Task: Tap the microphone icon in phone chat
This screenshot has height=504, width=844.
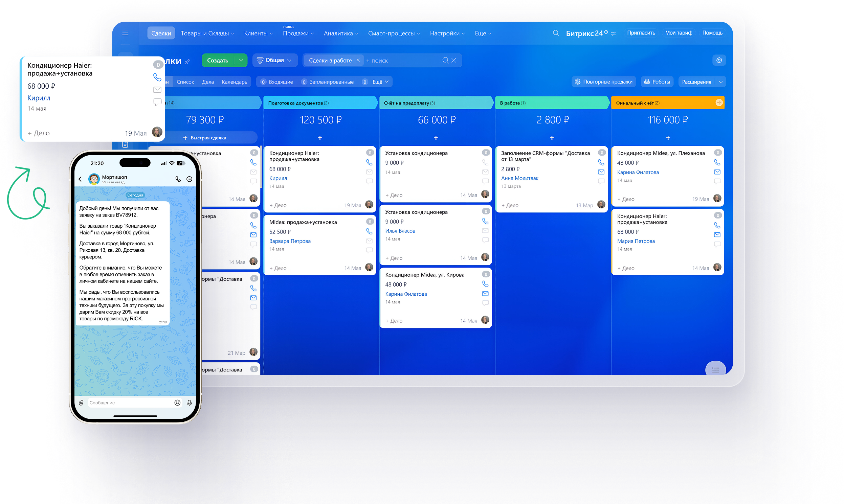Action: tap(189, 403)
